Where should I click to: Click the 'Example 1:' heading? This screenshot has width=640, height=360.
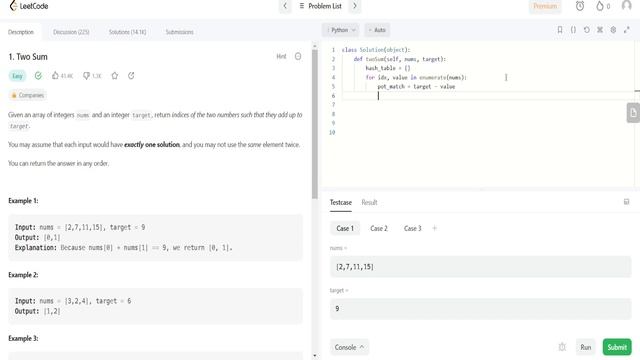coord(23,201)
